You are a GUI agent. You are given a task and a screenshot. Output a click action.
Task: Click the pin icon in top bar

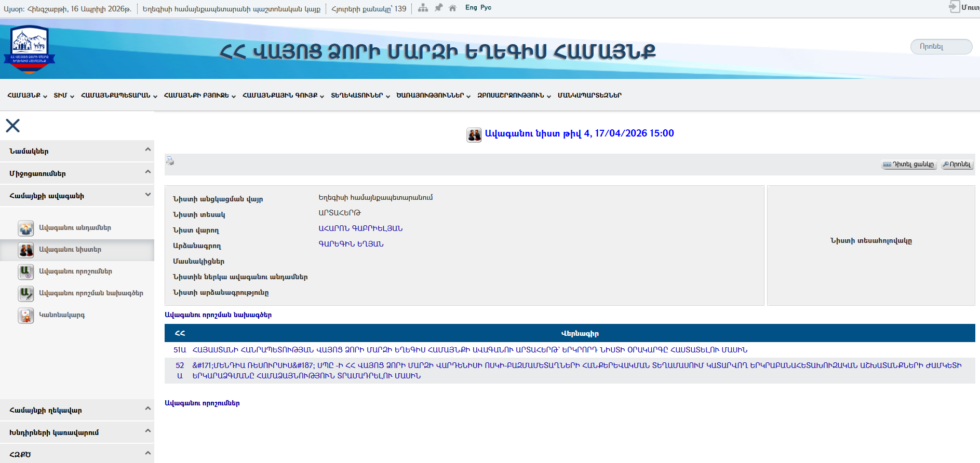point(438,8)
